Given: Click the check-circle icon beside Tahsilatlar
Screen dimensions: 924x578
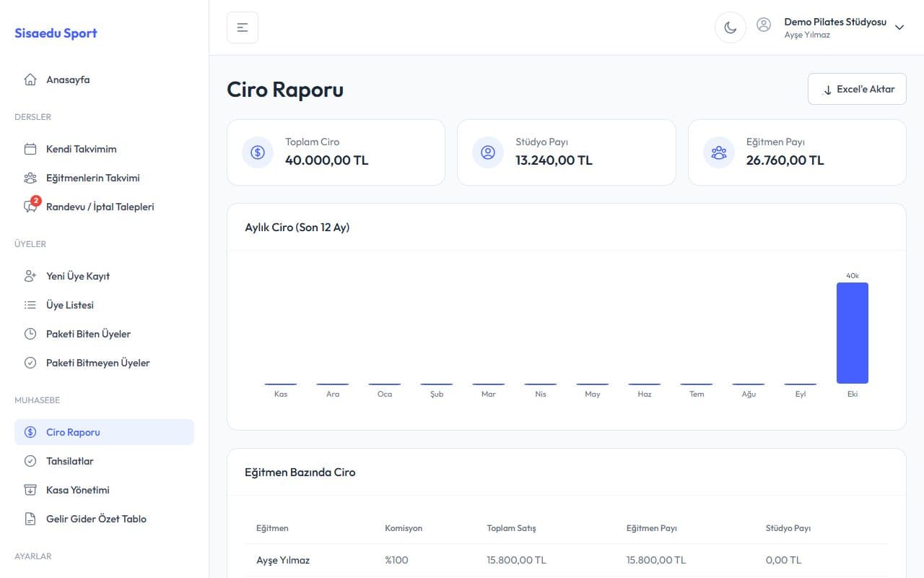Looking at the screenshot, I should (x=30, y=461).
